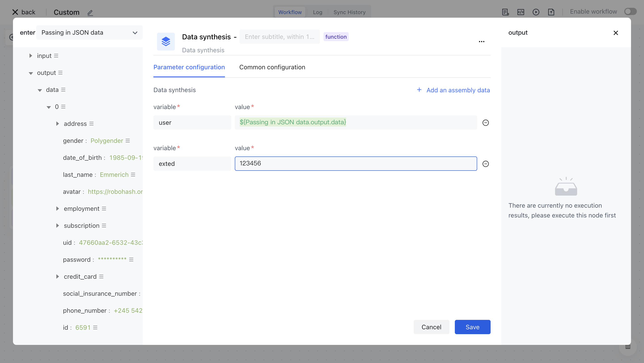Click the run workflow play icon
This screenshot has height=363, width=644.
536,12
